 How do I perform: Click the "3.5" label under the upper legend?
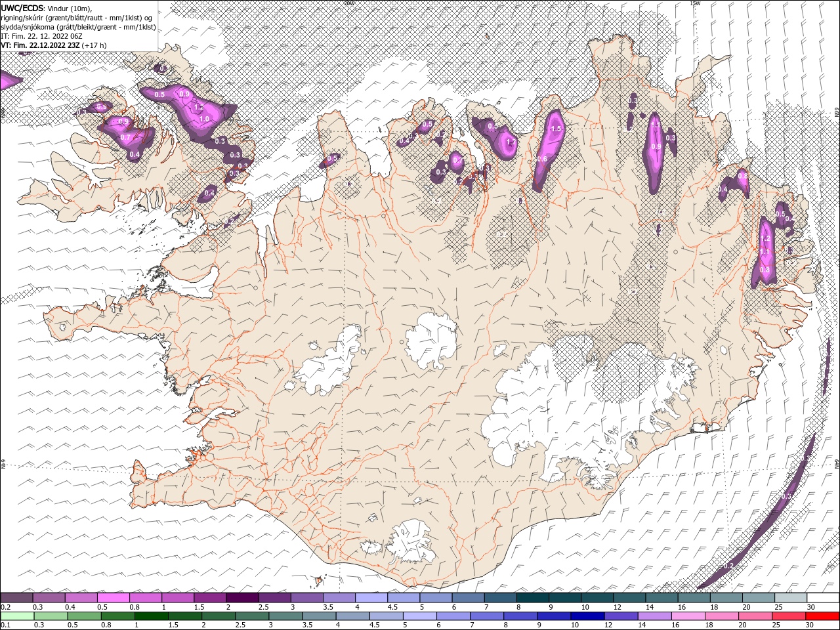[x=328, y=607]
